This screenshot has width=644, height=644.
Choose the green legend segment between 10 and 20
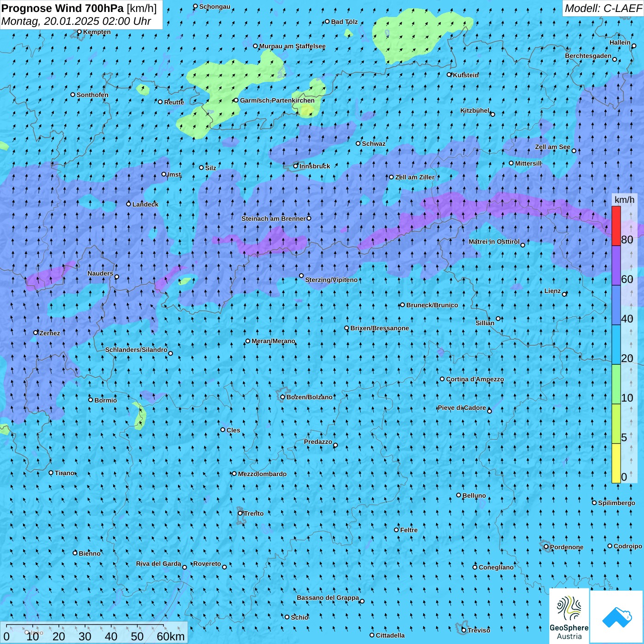pyautogui.click(x=616, y=385)
